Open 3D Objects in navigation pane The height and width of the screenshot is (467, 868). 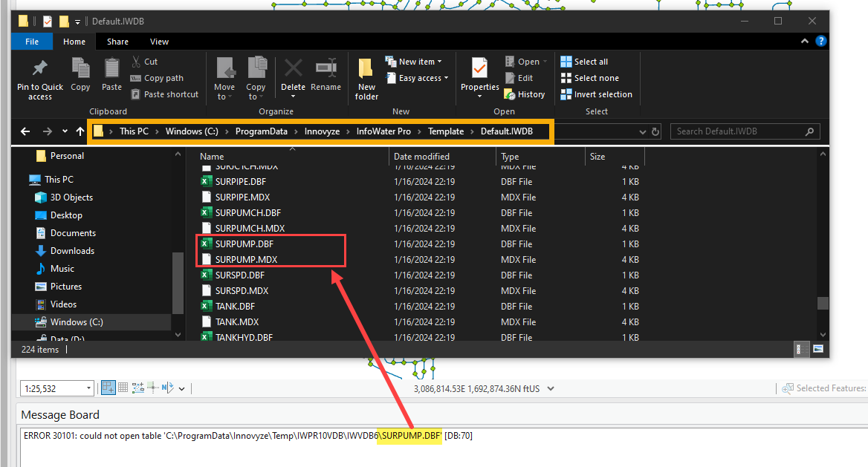(71, 197)
